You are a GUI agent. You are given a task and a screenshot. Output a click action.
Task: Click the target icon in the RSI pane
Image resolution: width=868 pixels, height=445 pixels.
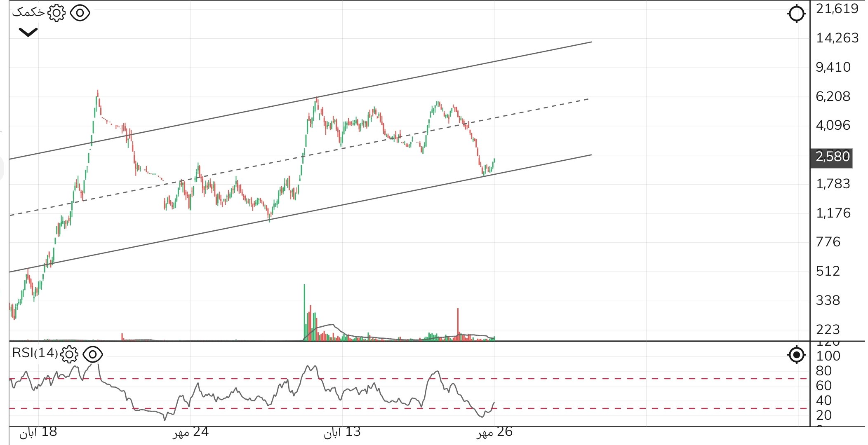click(x=796, y=354)
